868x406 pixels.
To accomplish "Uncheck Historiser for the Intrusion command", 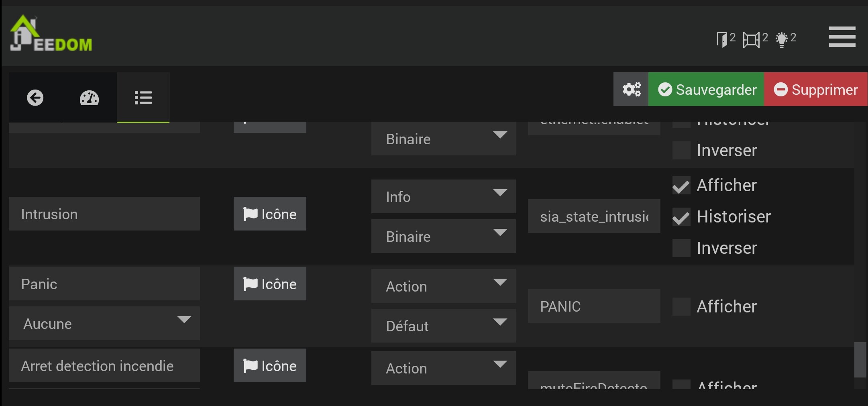I will click(681, 217).
